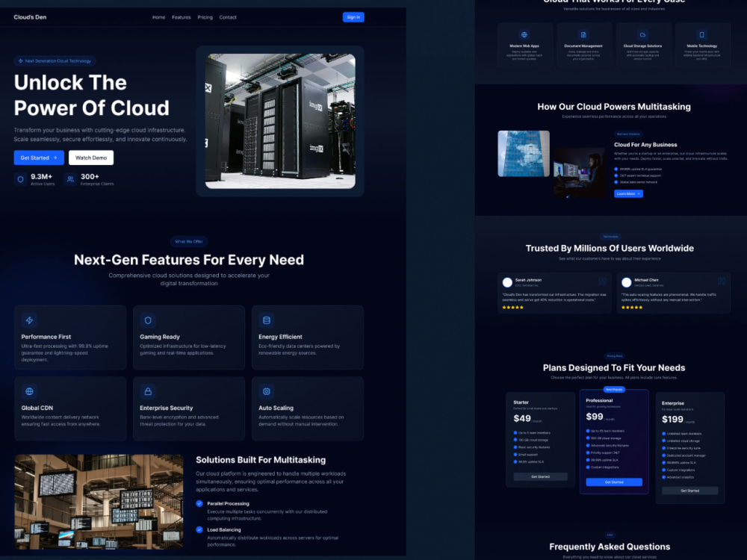The image size is (747, 560).
Task: Click the users icon beside 300+
Action: pyautogui.click(x=70, y=179)
